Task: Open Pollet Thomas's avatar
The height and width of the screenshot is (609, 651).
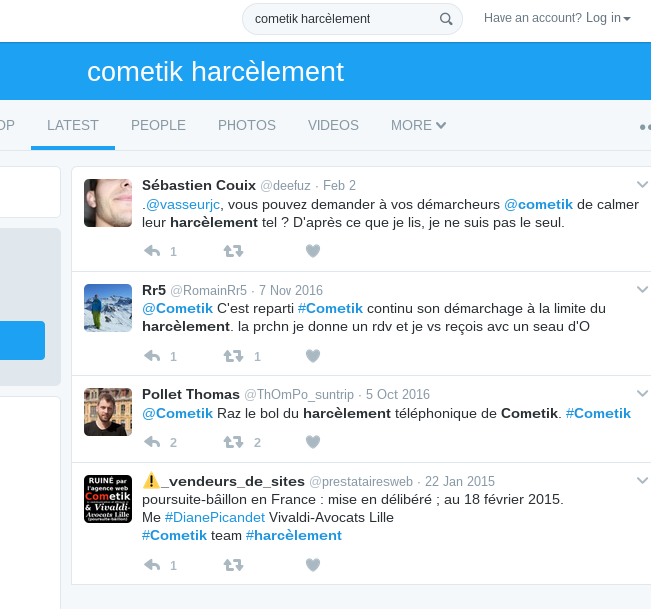Action: [x=108, y=412]
